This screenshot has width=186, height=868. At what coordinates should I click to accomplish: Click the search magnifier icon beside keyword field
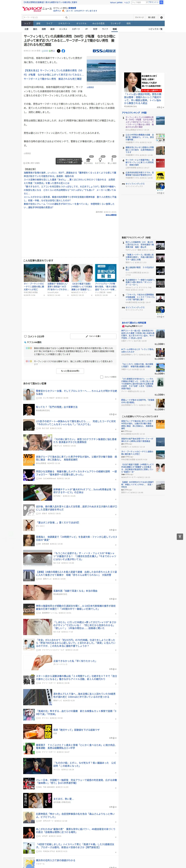(66, 18)
